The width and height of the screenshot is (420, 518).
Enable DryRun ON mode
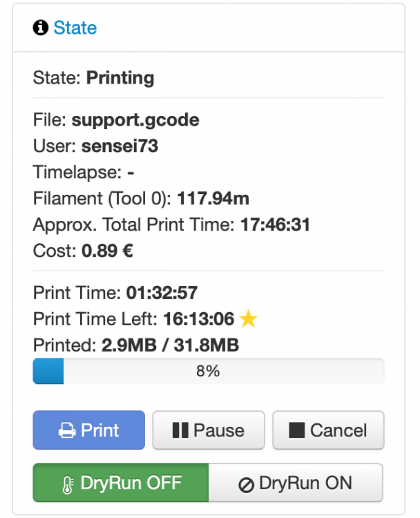(x=296, y=483)
